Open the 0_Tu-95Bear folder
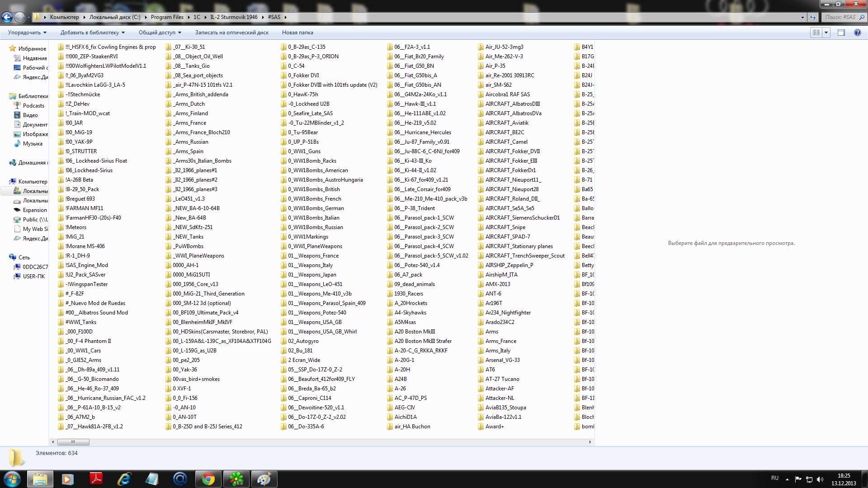The width and height of the screenshot is (868, 488). pos(302,132)
